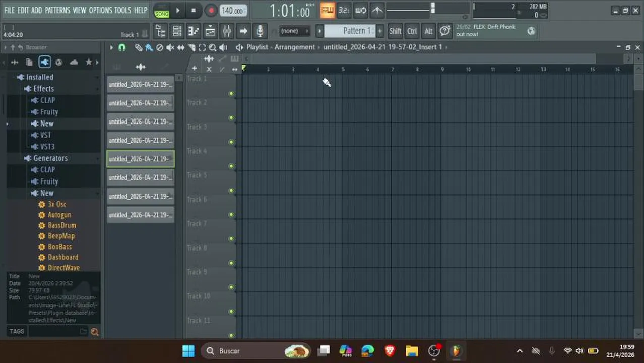Click the 140 tempo field
The width and height of the screenshot is (644, 363).
(233, 10)
